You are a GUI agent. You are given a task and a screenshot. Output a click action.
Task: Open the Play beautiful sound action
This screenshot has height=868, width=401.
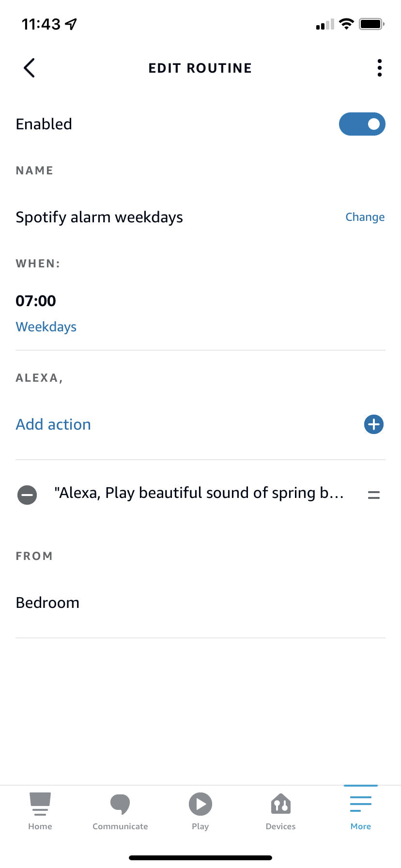tap(199, 493)
